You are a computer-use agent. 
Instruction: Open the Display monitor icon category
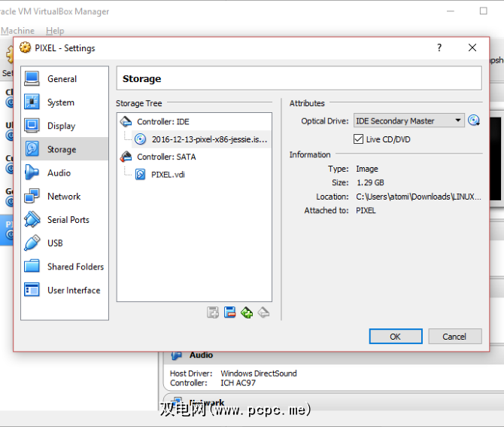click(32, 126)
